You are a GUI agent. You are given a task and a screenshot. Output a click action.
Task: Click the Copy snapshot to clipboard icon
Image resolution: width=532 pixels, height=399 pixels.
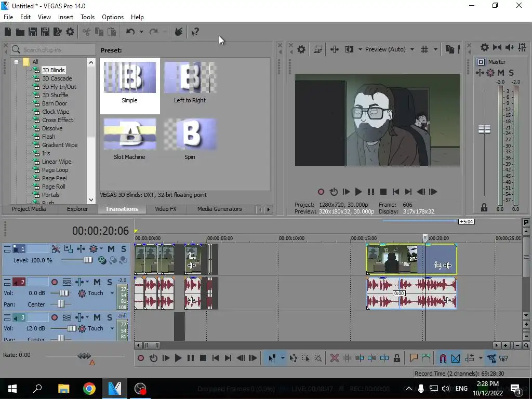(x=449, y=49)
